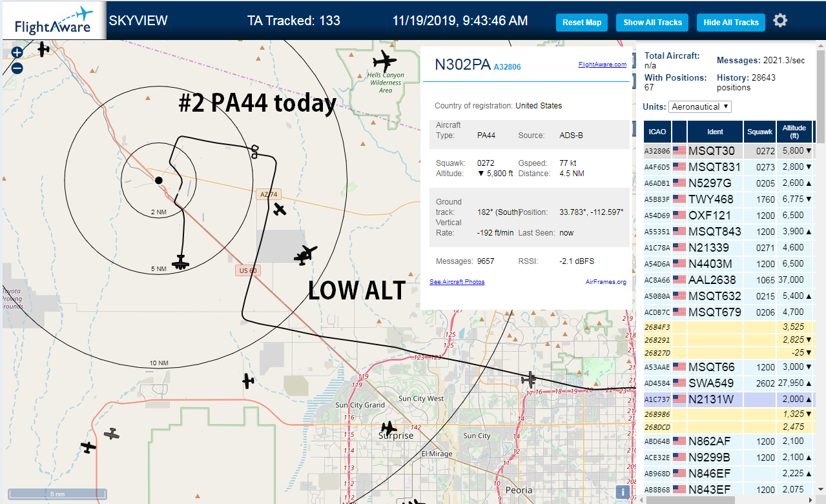Select the N846EF aircraft row
The height and width of the screenshot is (504, 826).
tap(728, 474)
